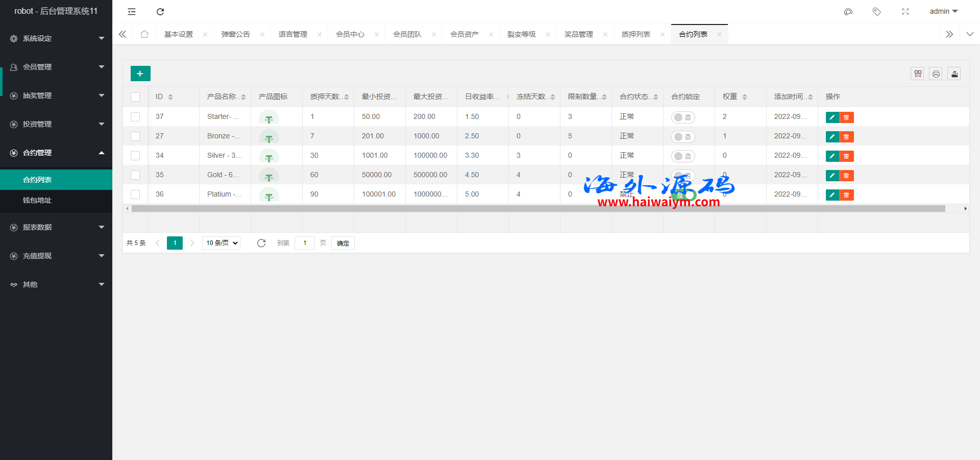The image size is (980, 460).
Task: Check the select-all checkbox in table header
Action: pyautogui.click(x=135, y=97)
